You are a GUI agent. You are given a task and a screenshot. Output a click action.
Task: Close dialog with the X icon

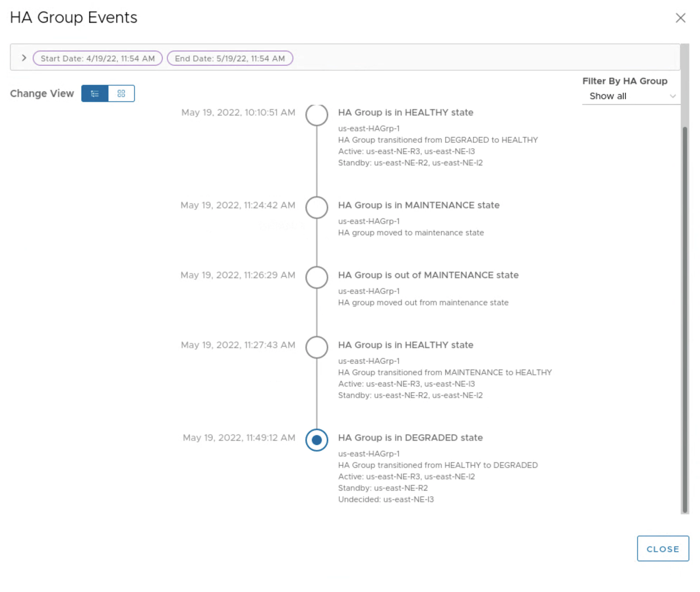[x=680, y=18]
